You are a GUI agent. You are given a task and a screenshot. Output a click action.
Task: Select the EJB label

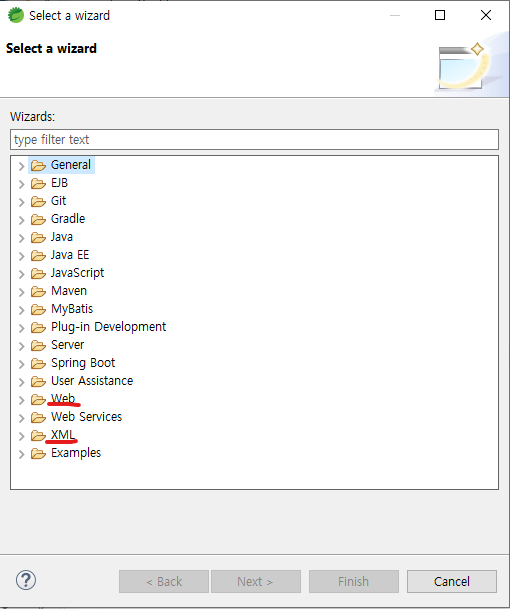pyautogui.click(x=59, y=183)
